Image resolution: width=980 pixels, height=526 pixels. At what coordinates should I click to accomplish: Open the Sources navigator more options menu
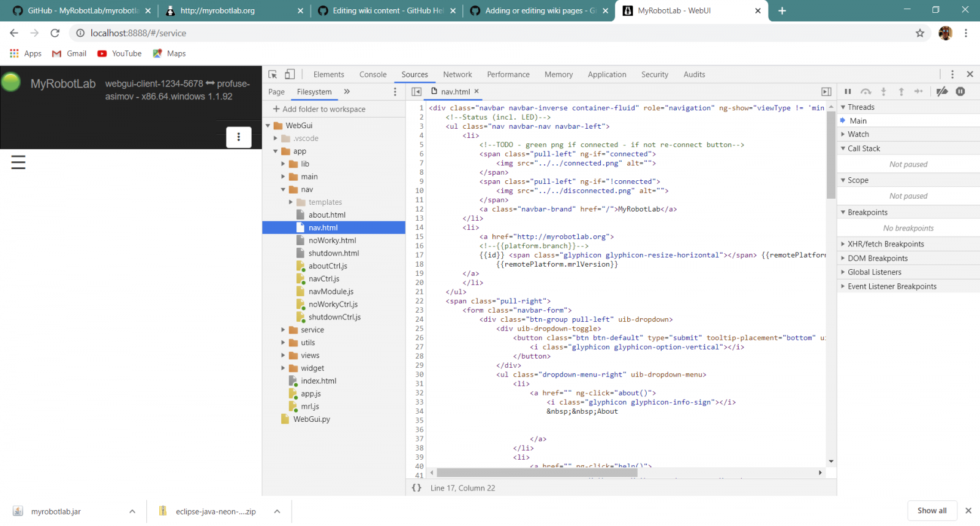tap(395, 92)
